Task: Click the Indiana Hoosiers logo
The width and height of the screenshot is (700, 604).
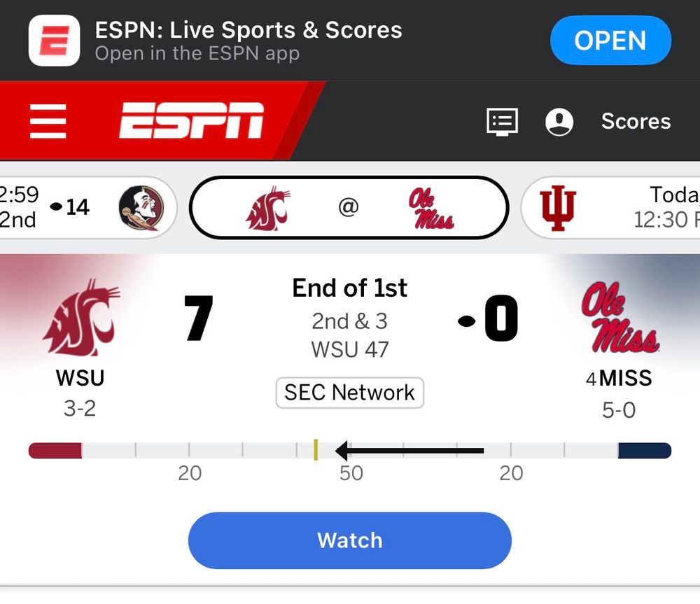Action: point(557,208)
